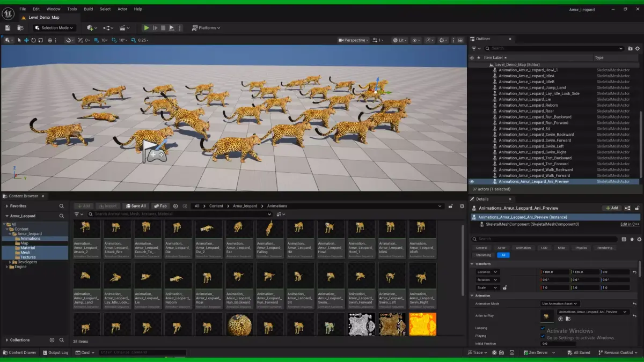Screen dimensions: 644x362
Task: Open the Perspective view dropdown
Action: 354,40
